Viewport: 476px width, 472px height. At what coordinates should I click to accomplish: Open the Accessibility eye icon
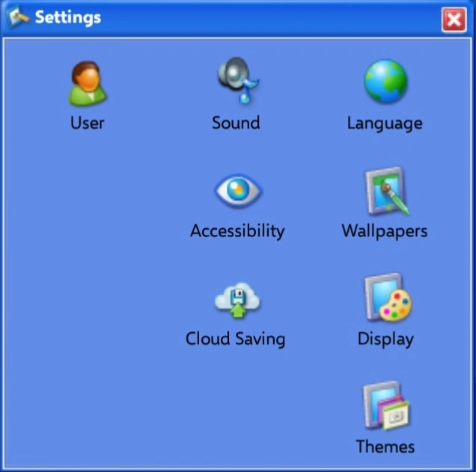pyautogui.click(x=238, y=191)
